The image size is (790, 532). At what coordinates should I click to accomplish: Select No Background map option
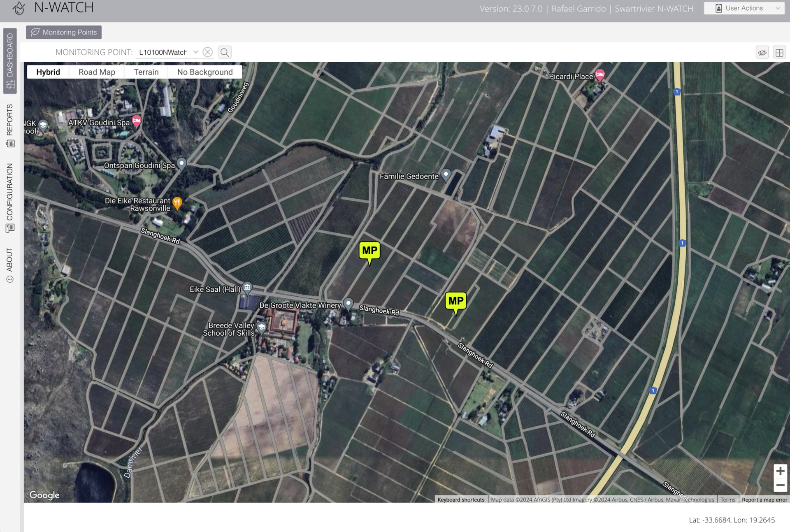click(205, 72)
